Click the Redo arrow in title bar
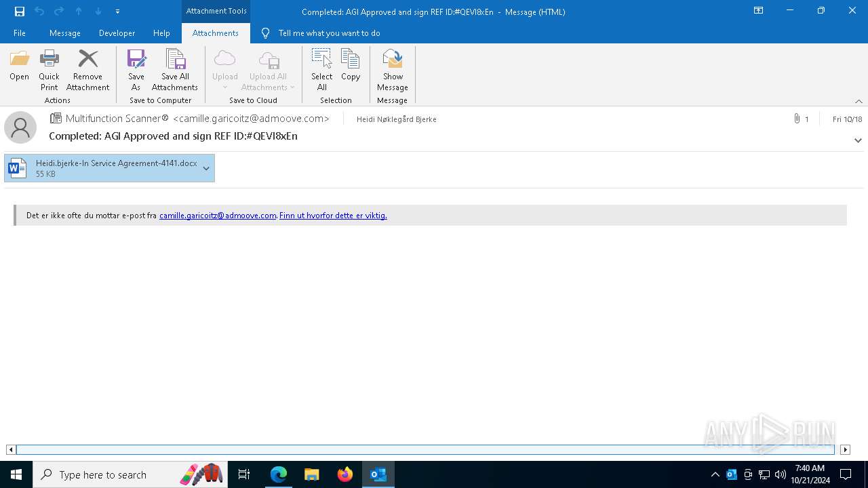This screenshot has width=868, height=488. coord(59,12)
